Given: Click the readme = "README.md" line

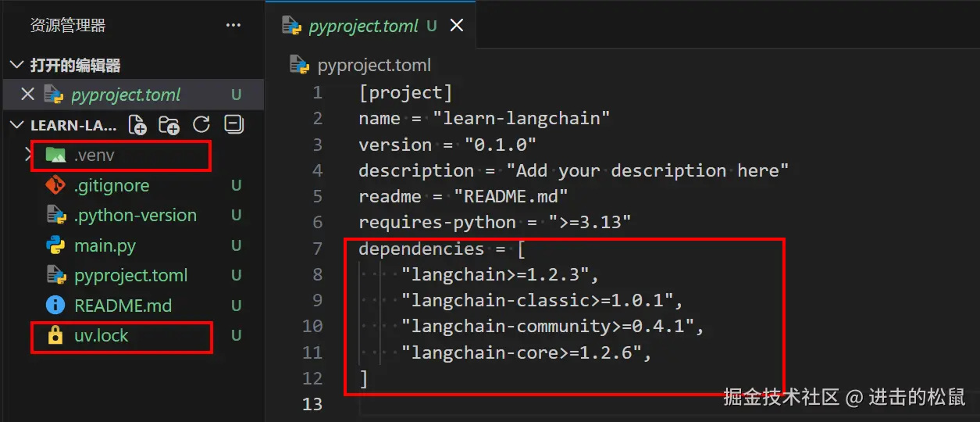Looking at the screenshot, I should coord(463,196).
